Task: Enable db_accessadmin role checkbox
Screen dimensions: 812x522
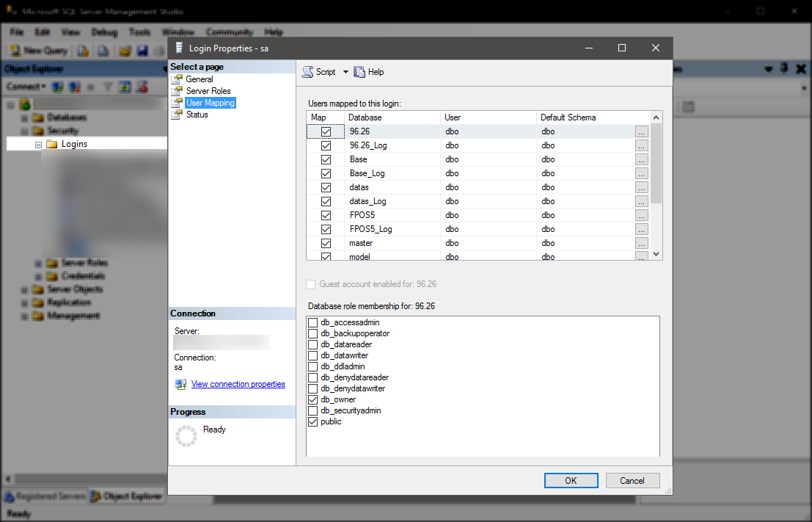Action: tap(312, 322)
